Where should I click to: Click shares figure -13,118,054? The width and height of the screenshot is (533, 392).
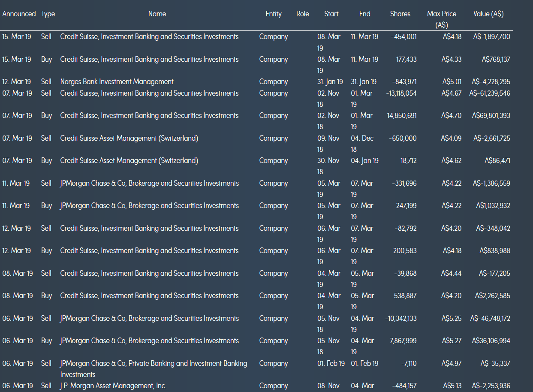click(x=401, y=93)
